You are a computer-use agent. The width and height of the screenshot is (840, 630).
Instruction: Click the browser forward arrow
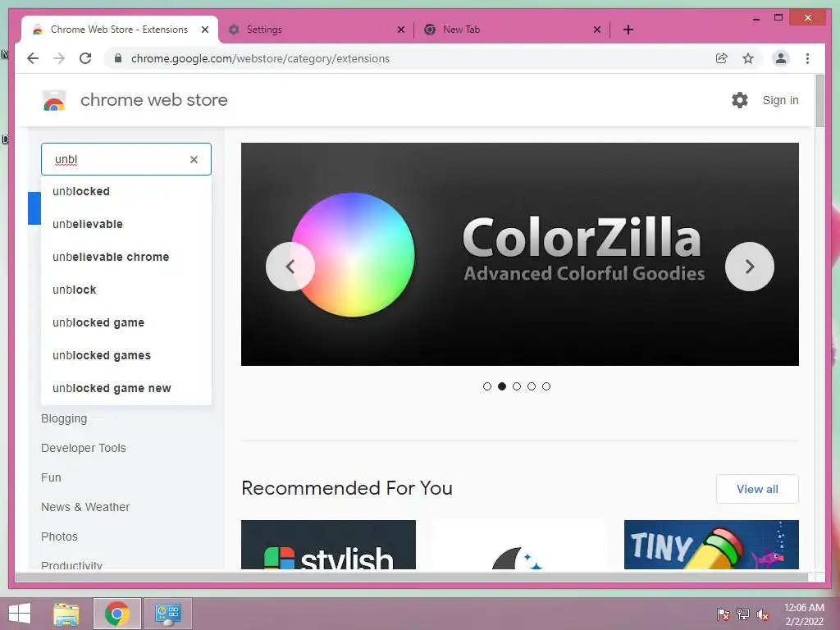point(59,58)
